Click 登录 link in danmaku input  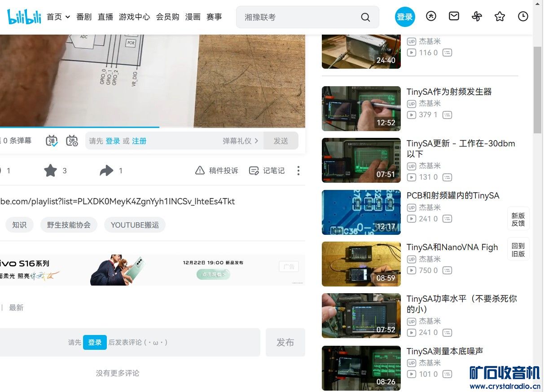(x=113, y=141)
